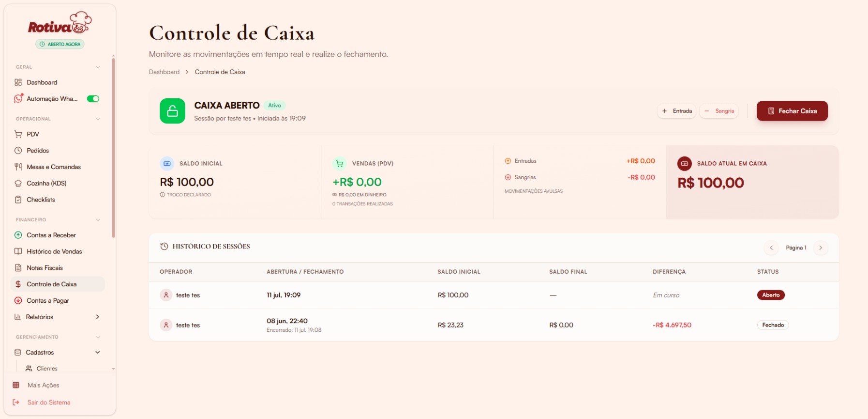Click the Sangrias -R$ 0,00 value
This screenshot has height=419, width=868.
tap(641, 177)
